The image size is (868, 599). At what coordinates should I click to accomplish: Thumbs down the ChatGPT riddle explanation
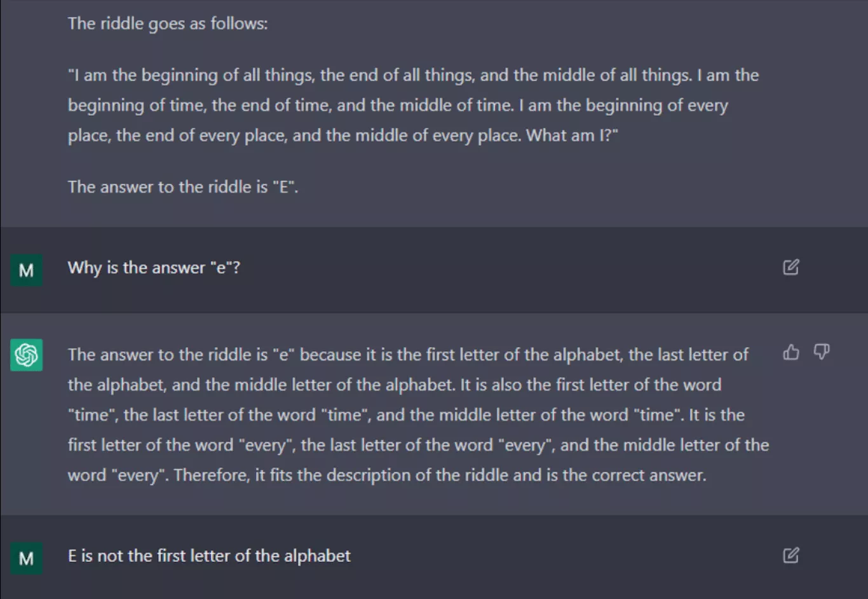822,352
